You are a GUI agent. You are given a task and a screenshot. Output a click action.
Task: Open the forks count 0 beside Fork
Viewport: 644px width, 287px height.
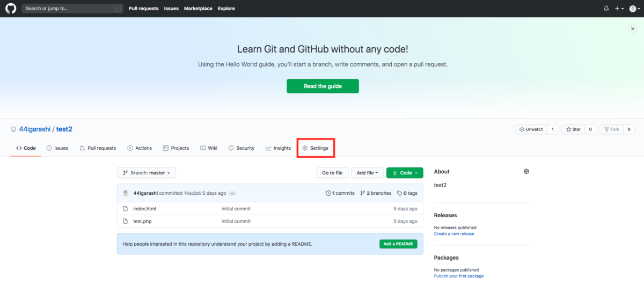628,129
